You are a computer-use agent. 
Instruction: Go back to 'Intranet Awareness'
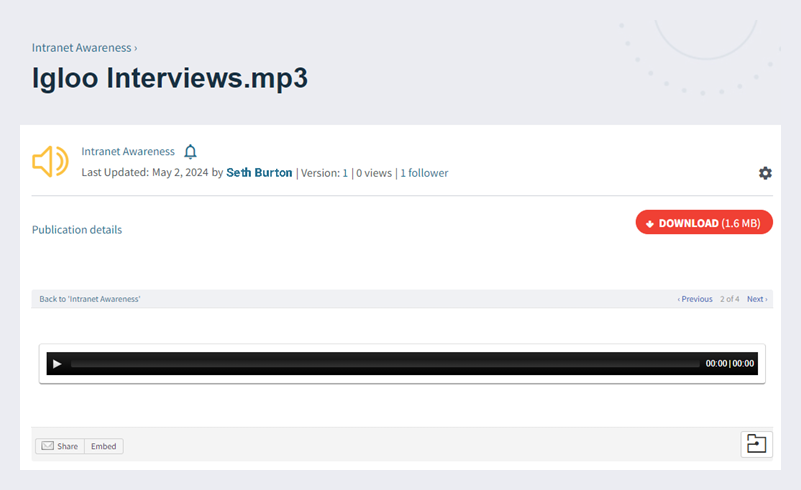pyautogui.click(x=90, y=299)
